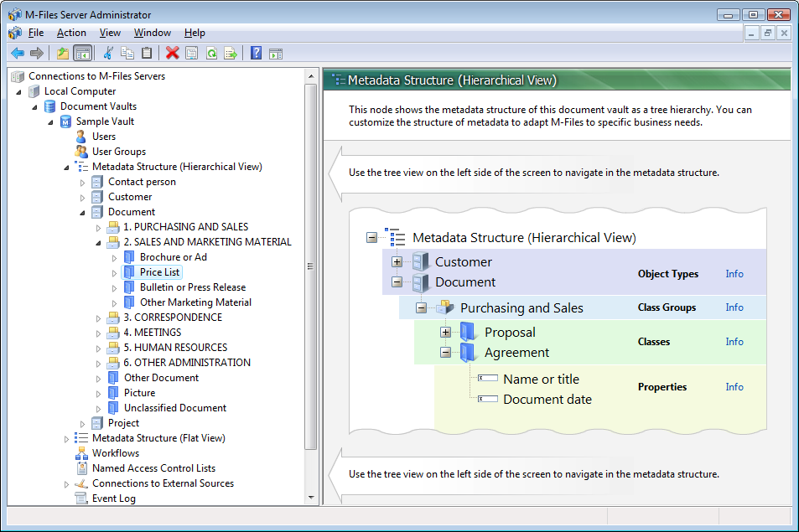The height and width of the screenshot is (532, 799).
Task: Expand the Customer node in left tree
Action: pos(82,198)
